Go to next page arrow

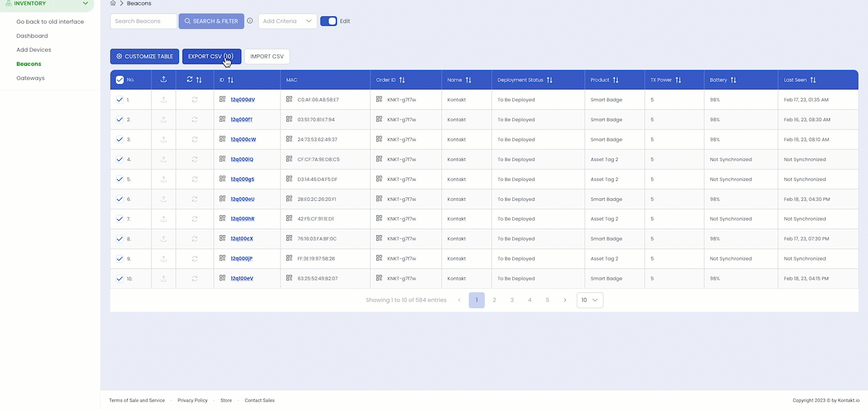click(565, 300)
